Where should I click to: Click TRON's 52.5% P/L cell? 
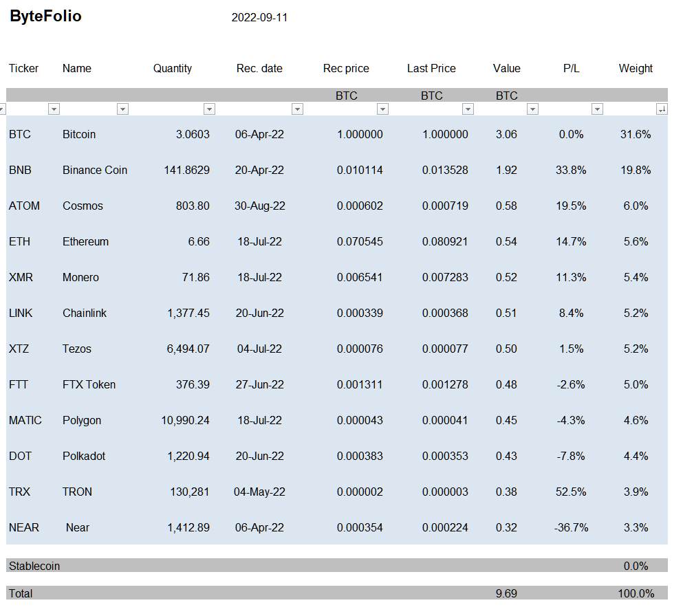point(571,492)
